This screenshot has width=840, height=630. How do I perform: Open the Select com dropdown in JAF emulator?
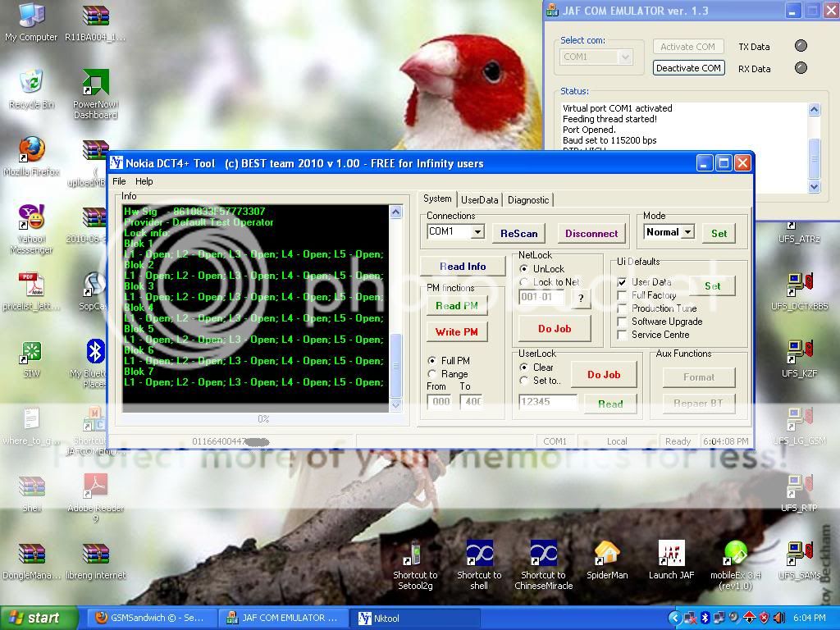coord(625,57)
